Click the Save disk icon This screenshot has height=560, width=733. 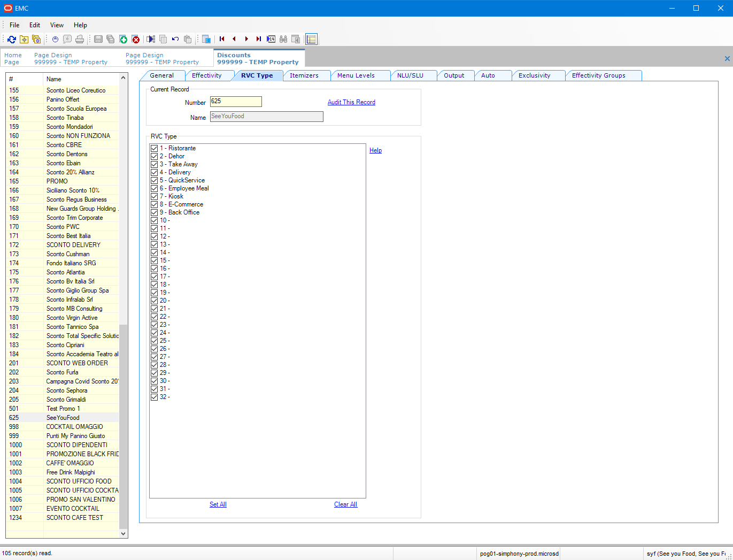(98, 39)
